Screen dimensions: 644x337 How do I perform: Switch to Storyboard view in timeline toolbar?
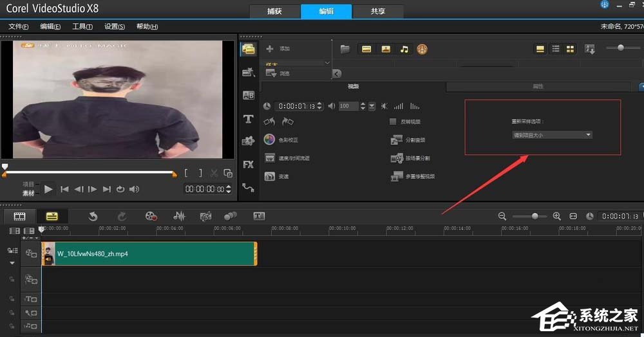pos(20,217)
